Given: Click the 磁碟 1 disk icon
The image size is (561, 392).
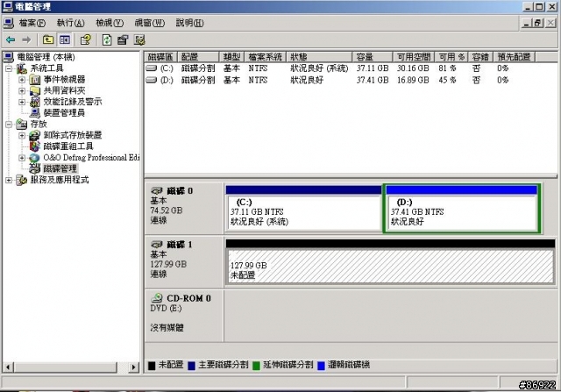Looking at the screenshot, I should (x=157, y=245).
